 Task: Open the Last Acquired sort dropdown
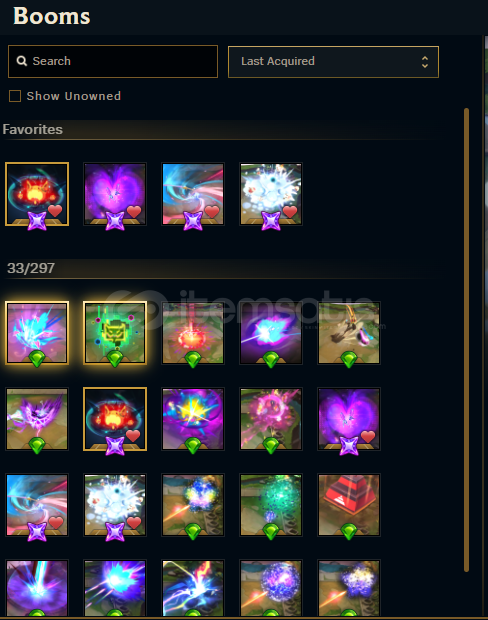(333, 62)
